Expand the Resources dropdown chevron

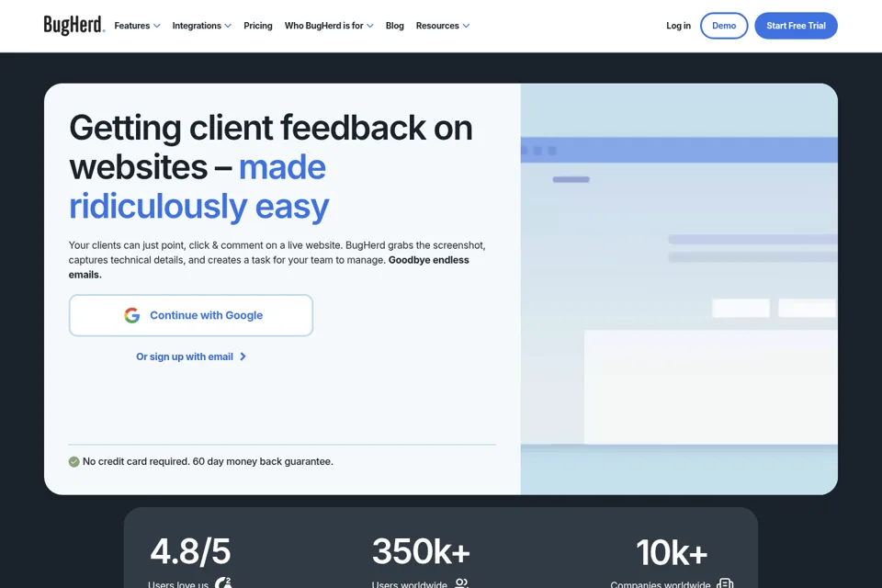pyautogui.click(x=467, y=26)
